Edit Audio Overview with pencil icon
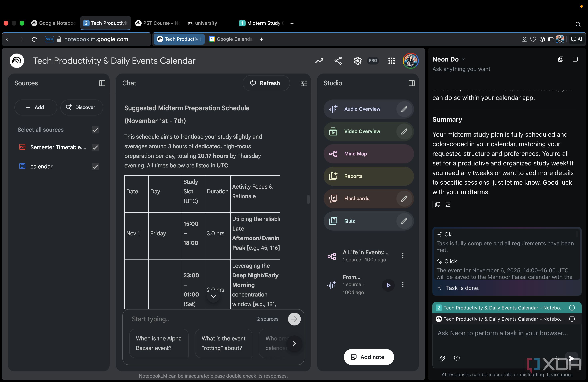Viewport: 588px width, 382px height. pos(404,109)
